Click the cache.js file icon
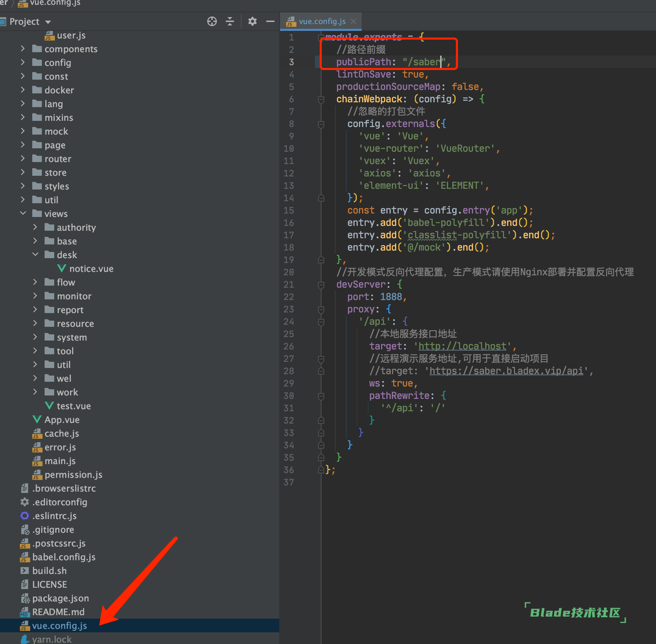The width and height of the screenshot is (656, 644). coord(37,434)
